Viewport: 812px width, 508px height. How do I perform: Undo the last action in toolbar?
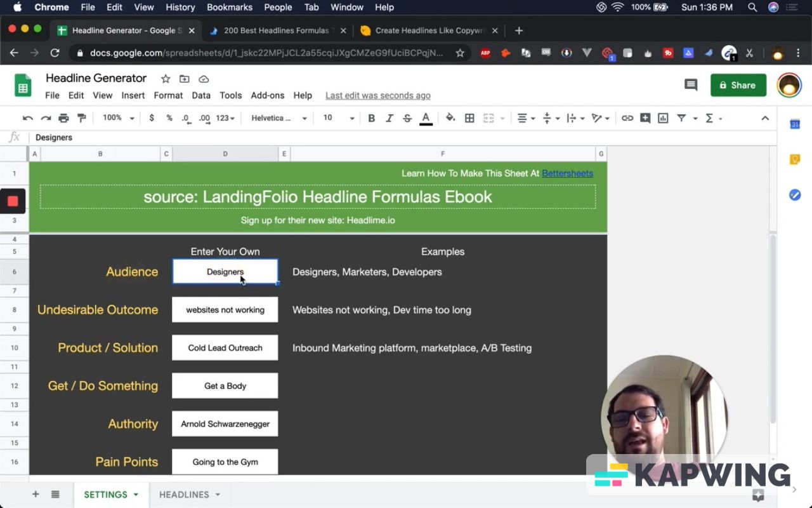coord(28,118)
